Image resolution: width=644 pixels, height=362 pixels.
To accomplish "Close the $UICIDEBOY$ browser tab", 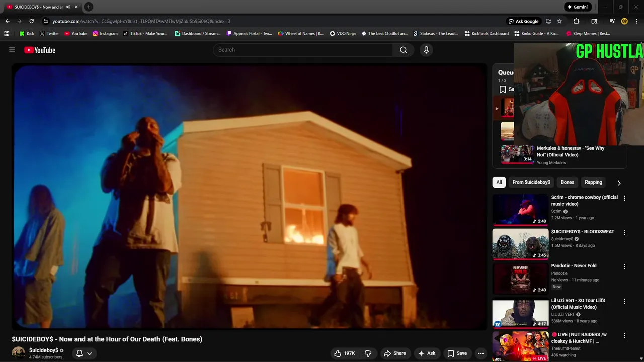I will pyautogui.click(x=76, y=7).
